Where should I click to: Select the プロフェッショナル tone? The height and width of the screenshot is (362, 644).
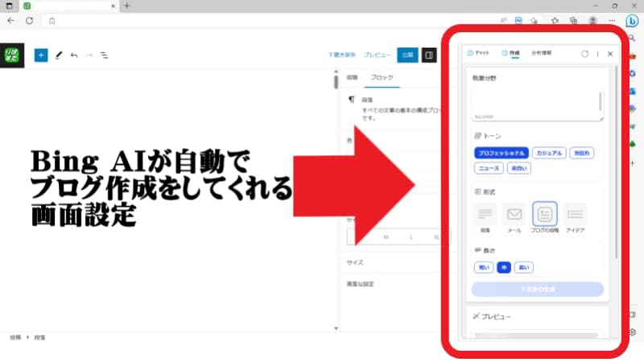501,153
